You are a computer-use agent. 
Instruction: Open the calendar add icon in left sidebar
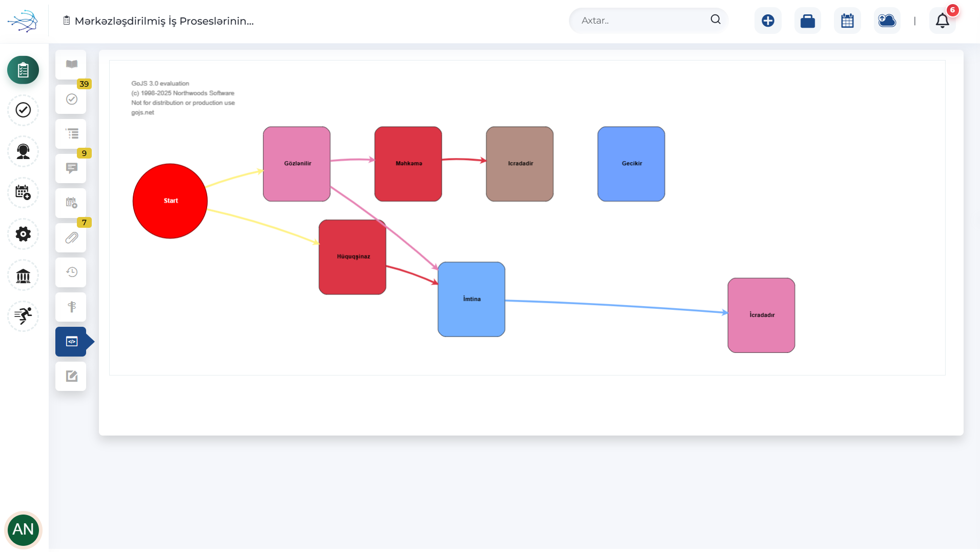23,192
